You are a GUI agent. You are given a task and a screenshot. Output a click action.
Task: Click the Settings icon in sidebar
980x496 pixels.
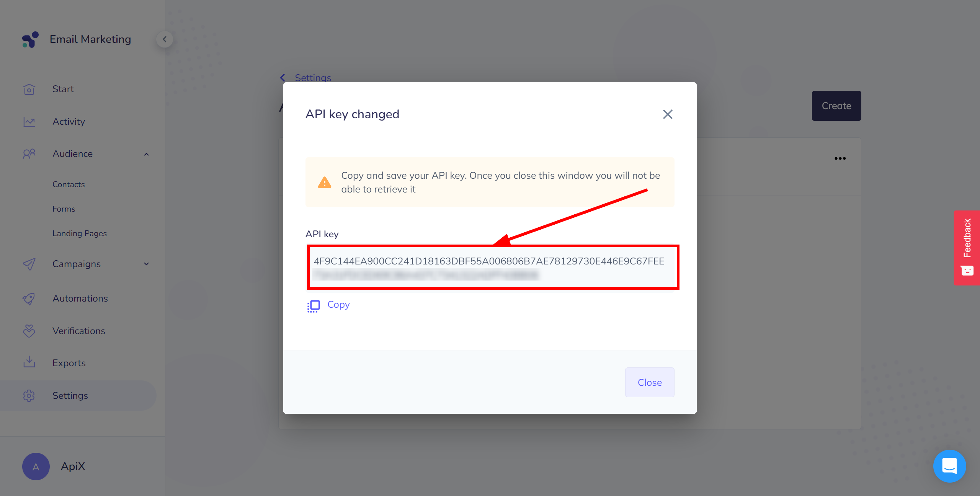[30, 395]
